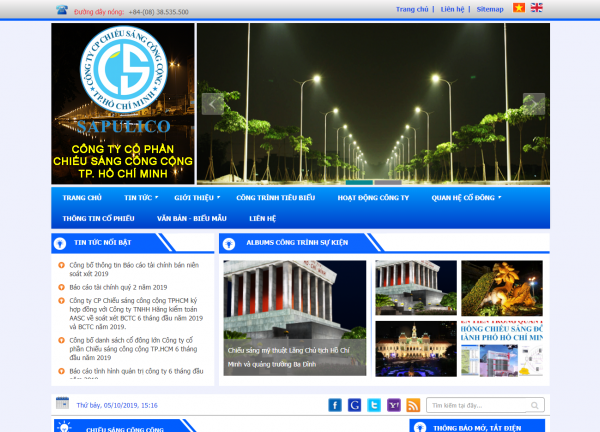Screen dimensions: 600x432
Task: Open the Twitter share icon
Action: pyautogui.click(x=374, y=405)
